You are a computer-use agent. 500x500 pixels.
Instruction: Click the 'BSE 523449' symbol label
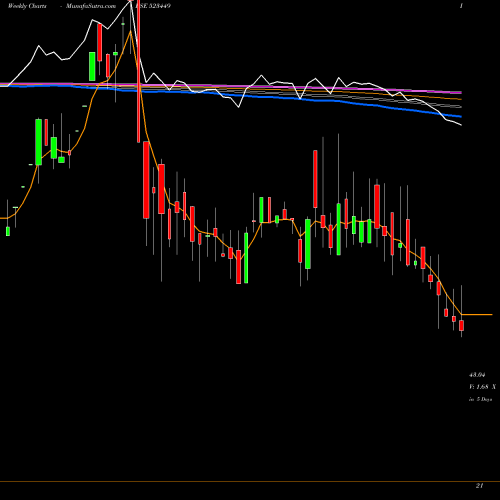point(153,6)
